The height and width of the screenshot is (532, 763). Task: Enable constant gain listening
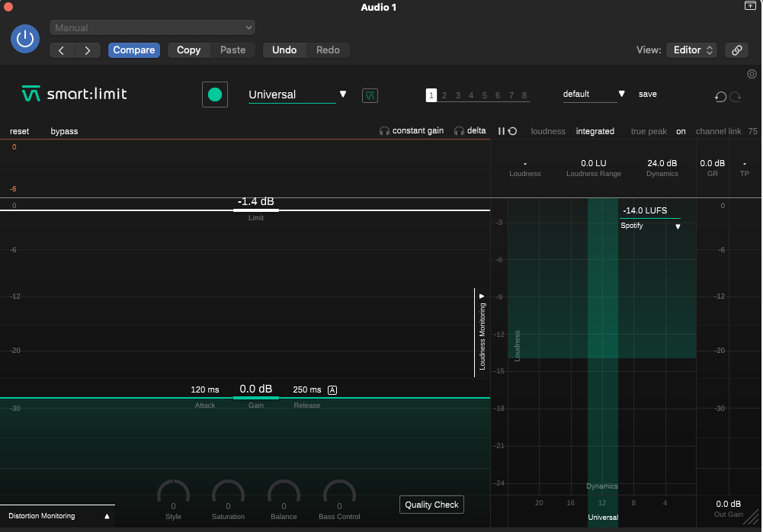(412, 130)
